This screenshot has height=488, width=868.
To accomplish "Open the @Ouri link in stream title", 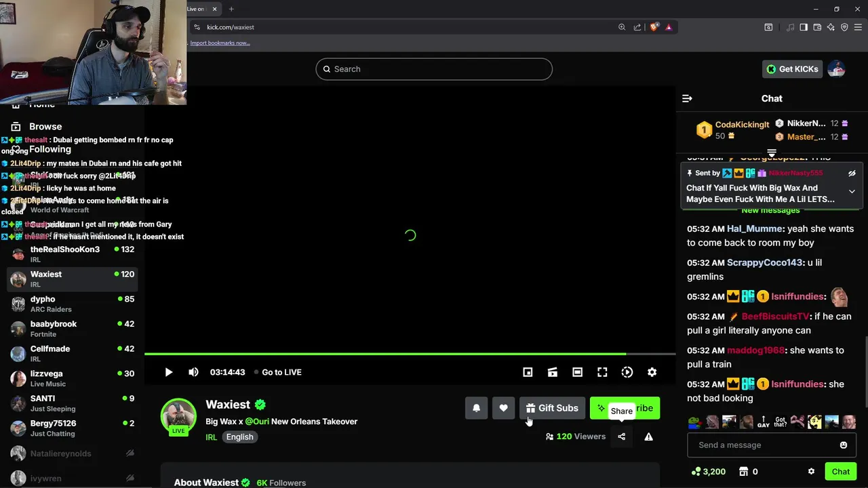I will (x=257, y=422).
